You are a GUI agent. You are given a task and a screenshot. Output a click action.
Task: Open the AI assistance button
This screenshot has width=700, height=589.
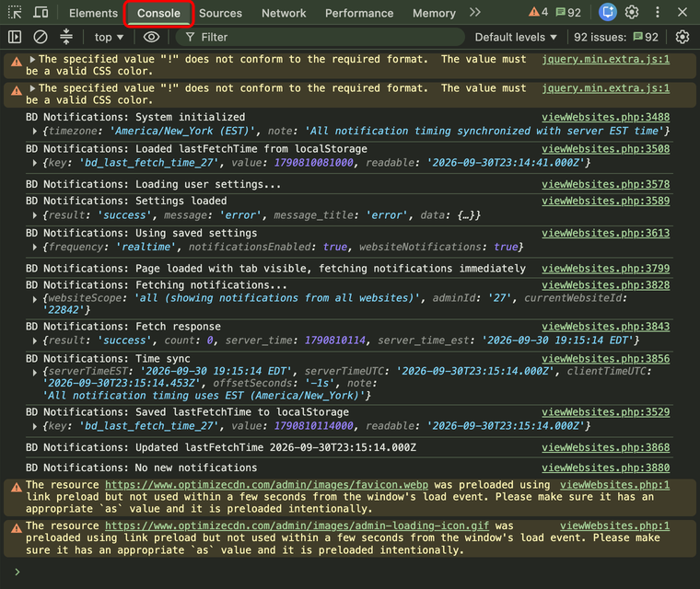coord(608,13)
